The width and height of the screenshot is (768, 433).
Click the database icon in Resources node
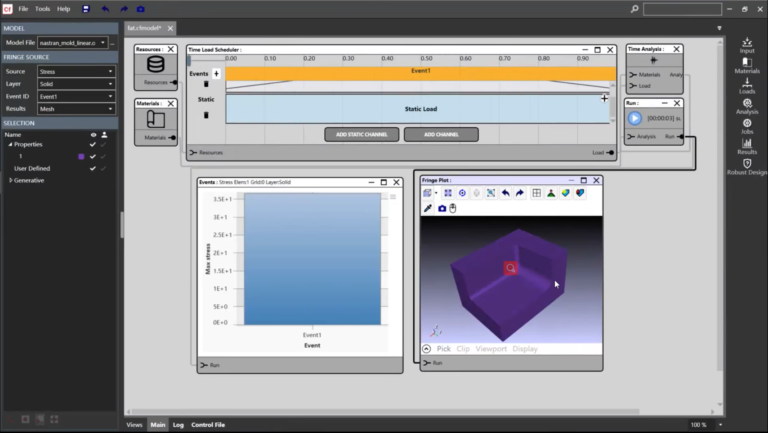pyautogui.click(x=156, y=64)
